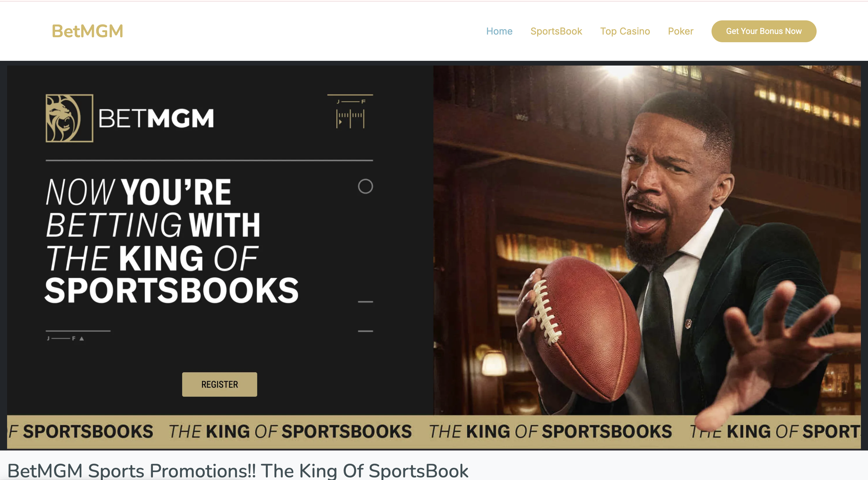Click the Get Your Bonus Now button

coord(763,31)
